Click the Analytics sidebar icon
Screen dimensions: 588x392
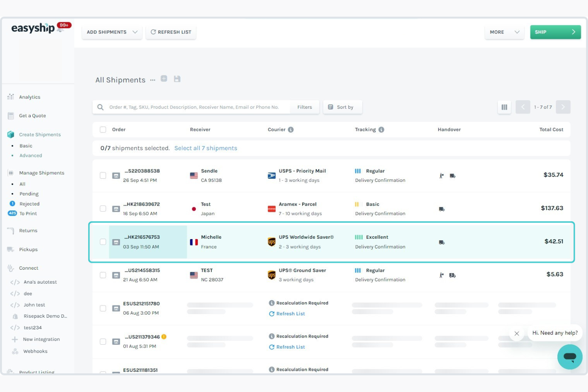point(11,97)
